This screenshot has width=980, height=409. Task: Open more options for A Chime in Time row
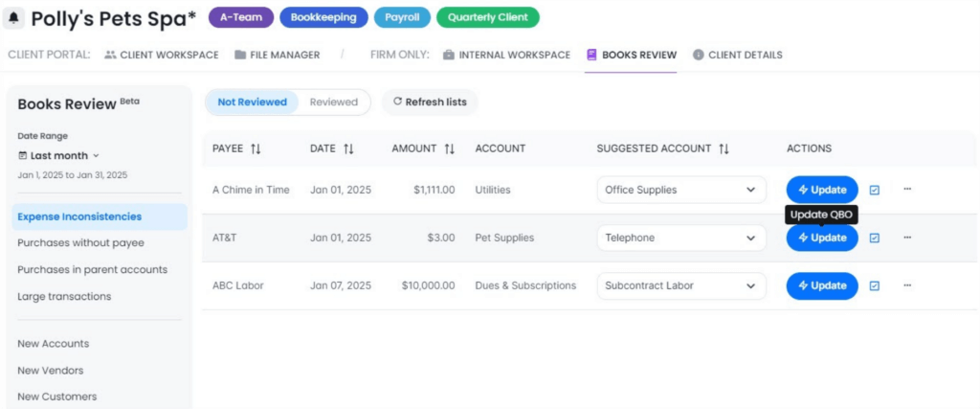pyautogui.click(x=907, y=190)
